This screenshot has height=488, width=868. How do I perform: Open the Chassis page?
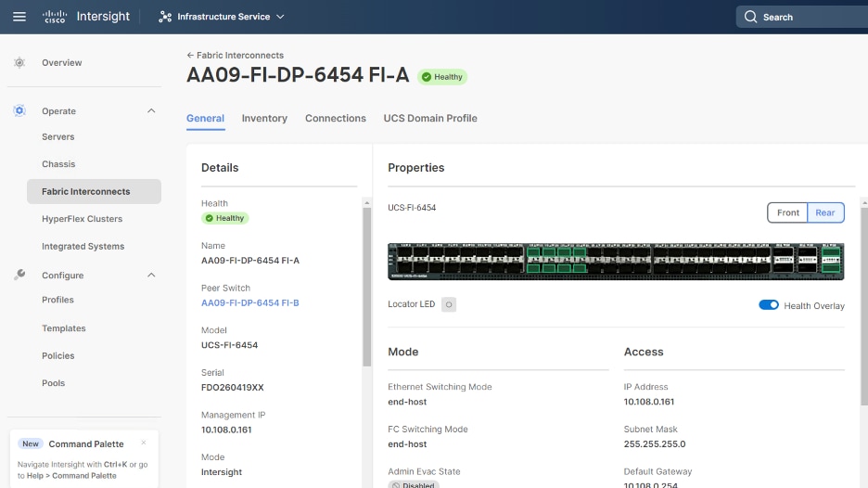click(x=58, y=164)
